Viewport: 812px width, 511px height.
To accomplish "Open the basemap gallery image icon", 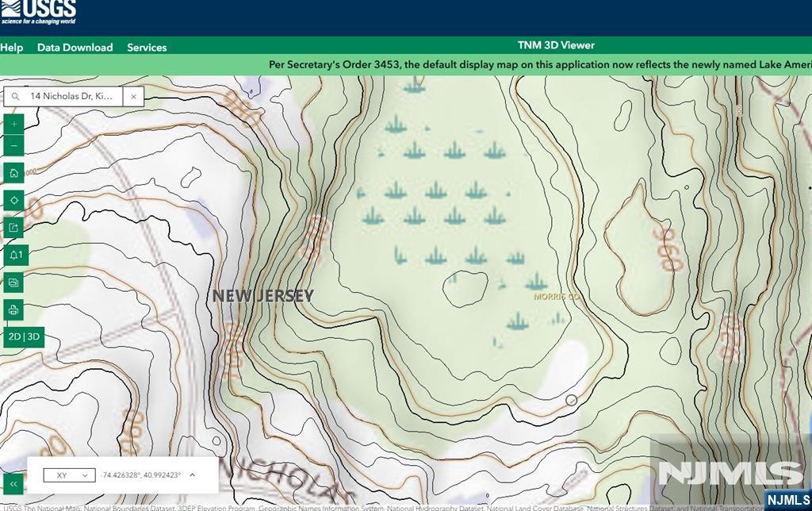I will (14, 282).
